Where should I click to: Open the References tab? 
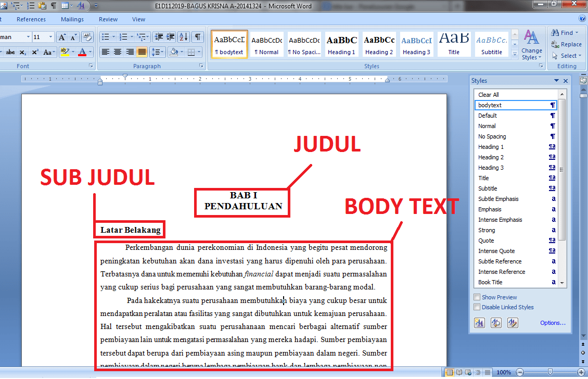pyautogui.click(x=31, y=19)
